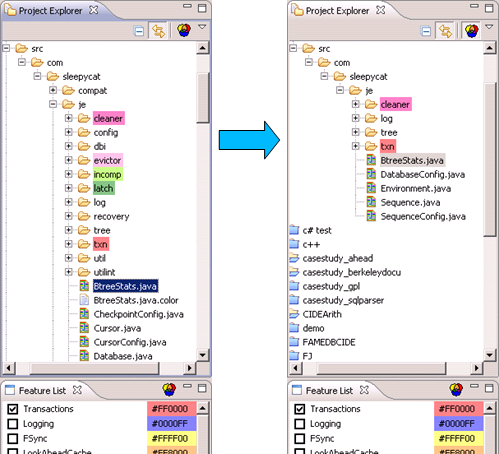Expand the cleaner folder in left tree
The image size is (499, 454).
(69, 118)
